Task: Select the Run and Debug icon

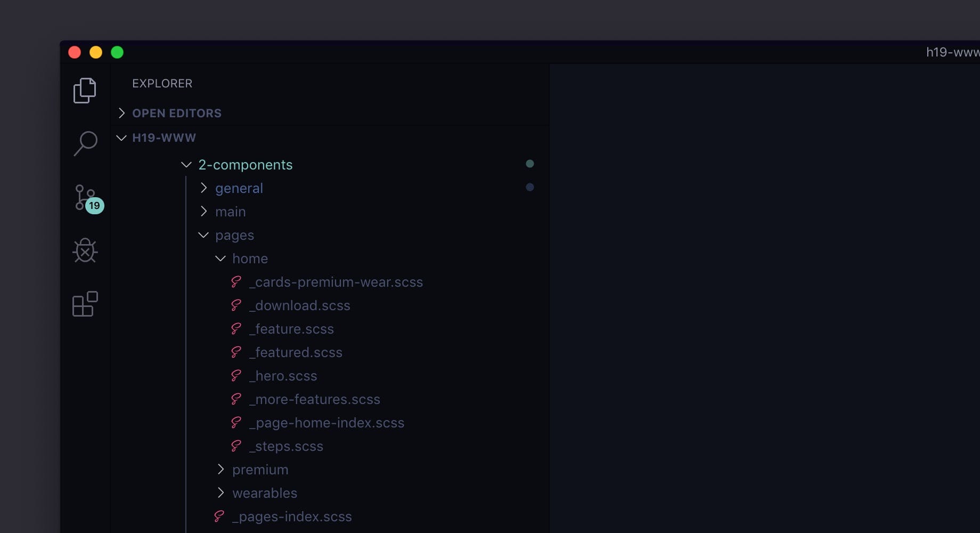Action: pos(85,251)
